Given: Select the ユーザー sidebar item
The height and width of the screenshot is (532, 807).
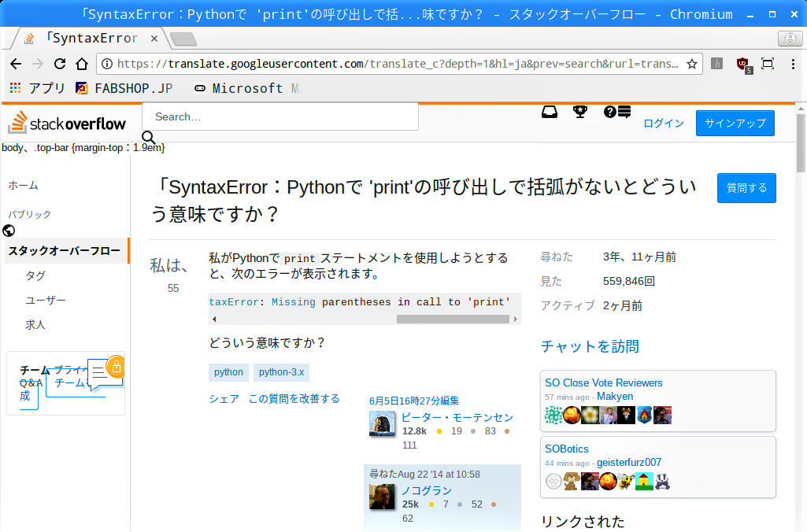Looking at the screenshot, I should pyautogui.click(x=46, y=300).
